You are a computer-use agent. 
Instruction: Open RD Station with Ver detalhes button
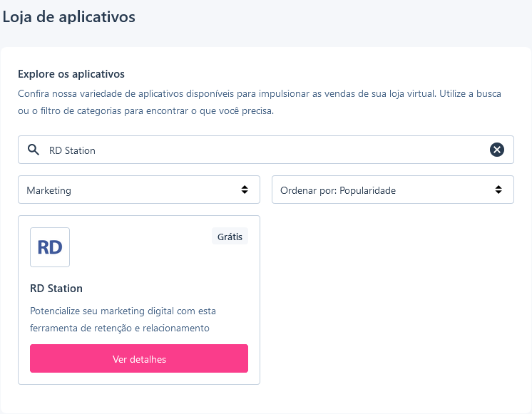(139, 358)
